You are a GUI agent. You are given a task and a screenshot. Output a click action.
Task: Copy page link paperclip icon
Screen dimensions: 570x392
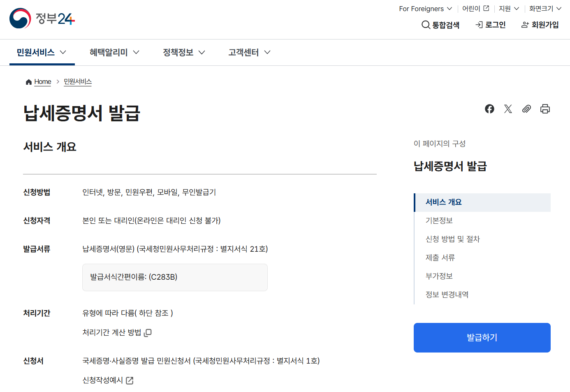click(526, 109)
